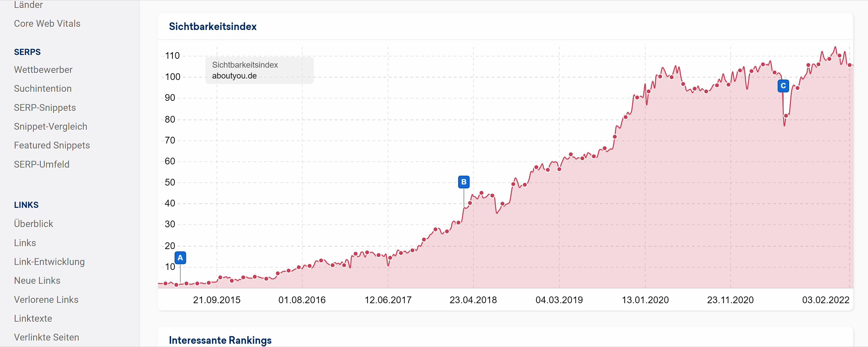
Task: Open Verlinkte Seiten page
Action: coord(46,337)
